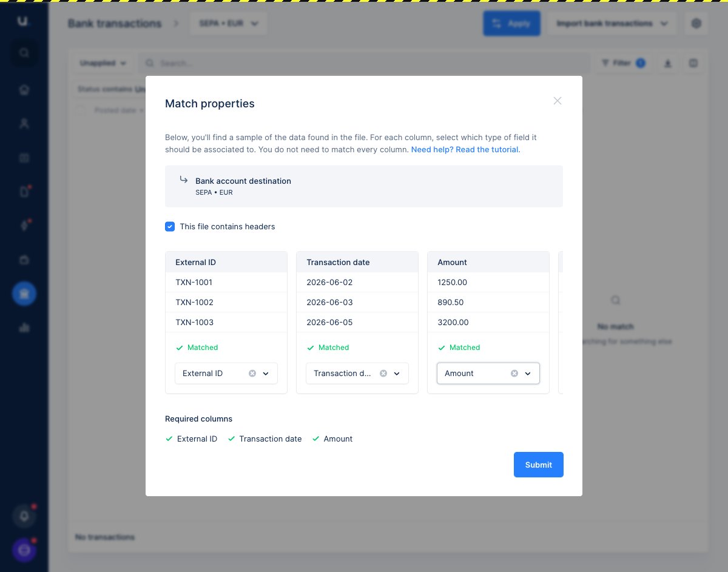Clear the Amount field selection
This screenshot has width=728, height=572.
(x=514, y=374)
